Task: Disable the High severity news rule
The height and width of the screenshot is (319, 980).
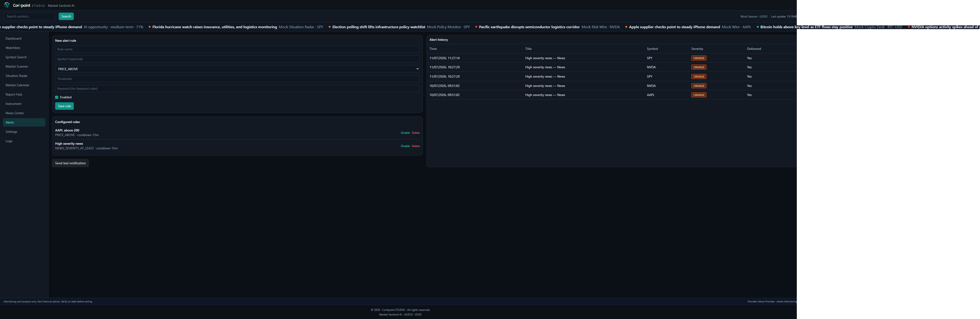Action: click(405, 146)
